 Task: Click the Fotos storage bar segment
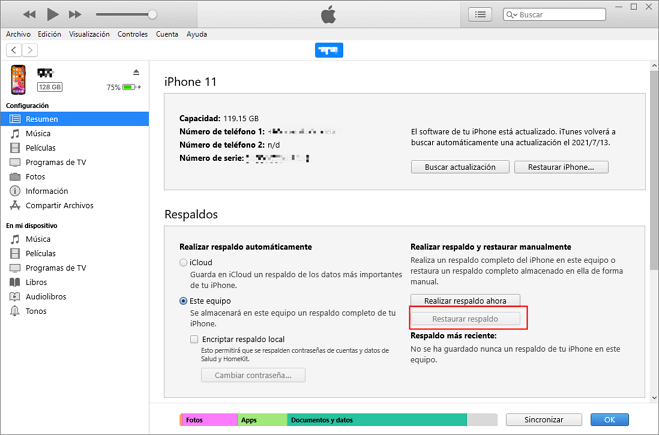[209, 419]
